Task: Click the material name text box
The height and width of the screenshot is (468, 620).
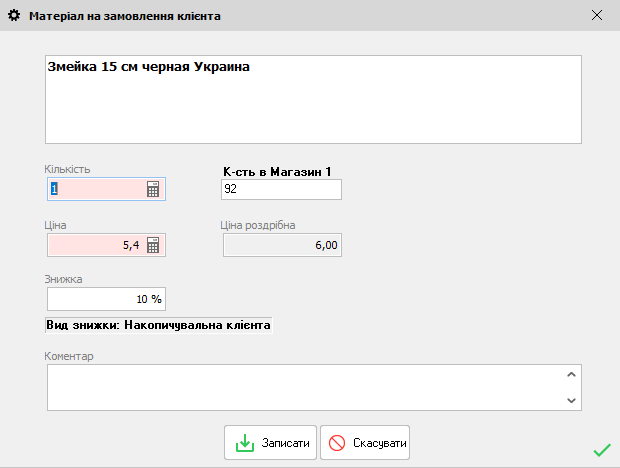Action: click(313, 99)
